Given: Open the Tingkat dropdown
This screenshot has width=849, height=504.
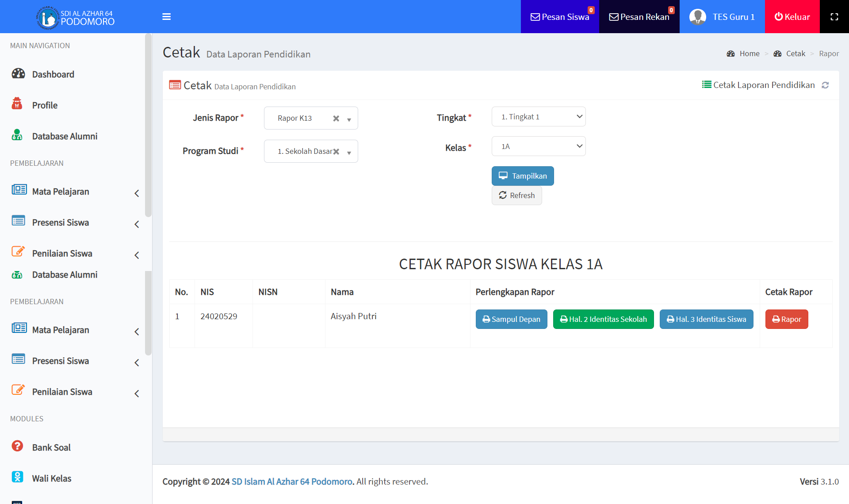Looking at the screenshot, I should [x=538, y=117].
